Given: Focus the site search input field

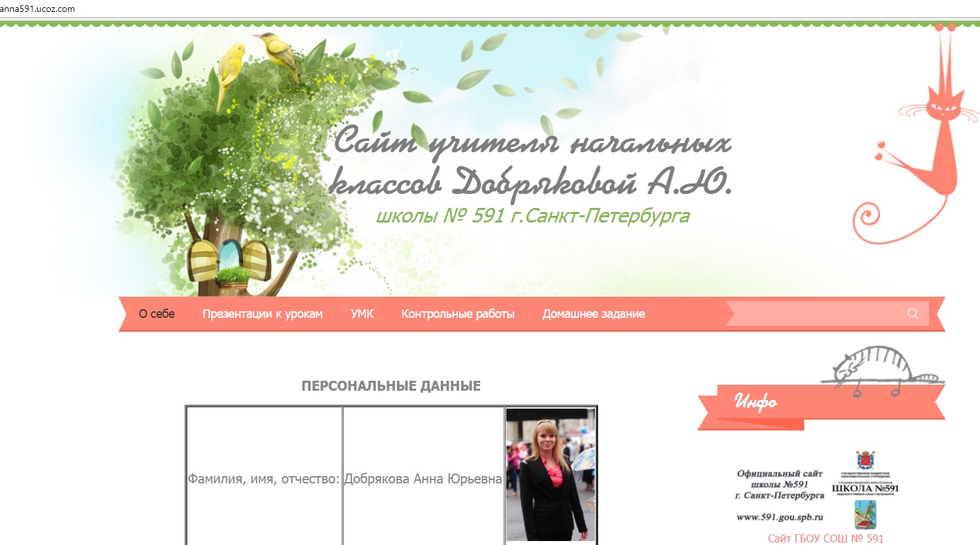Looking at the screenshot, I should (817, 314).
